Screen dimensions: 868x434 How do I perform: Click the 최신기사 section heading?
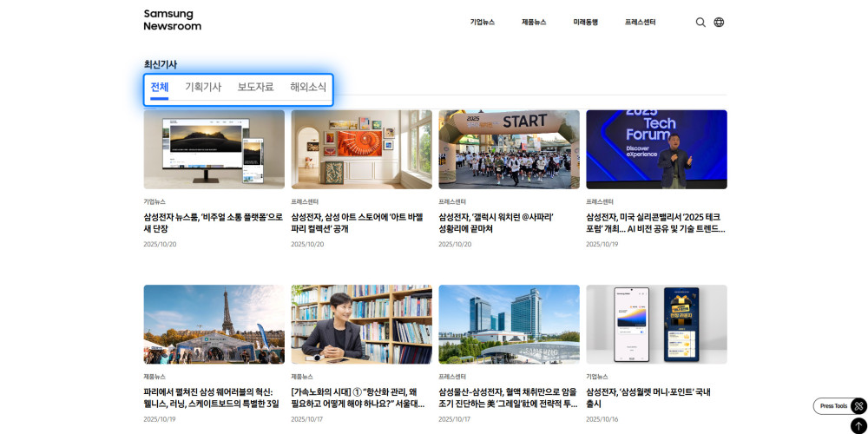tap(160, 64)
